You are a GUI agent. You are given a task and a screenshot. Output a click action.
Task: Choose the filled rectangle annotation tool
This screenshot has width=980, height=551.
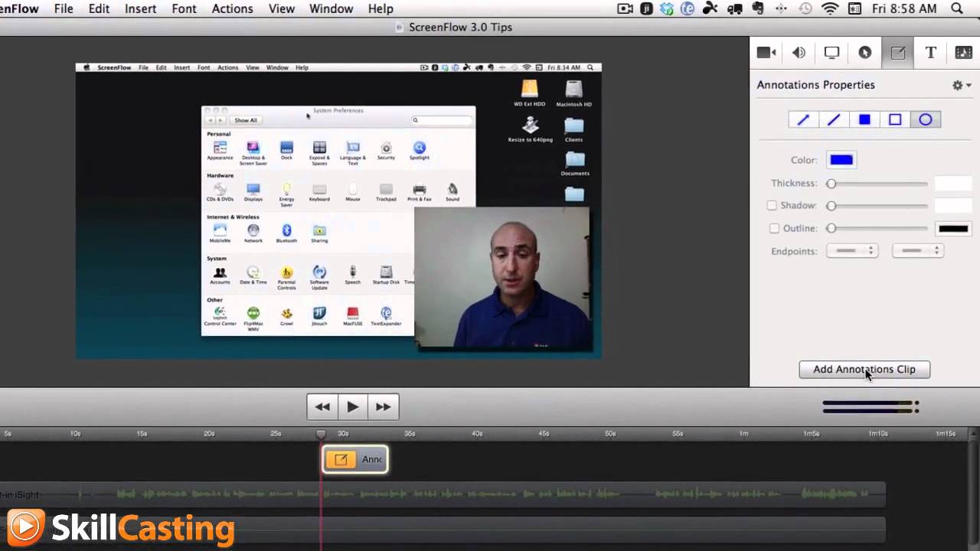click(x=864, y=119)
